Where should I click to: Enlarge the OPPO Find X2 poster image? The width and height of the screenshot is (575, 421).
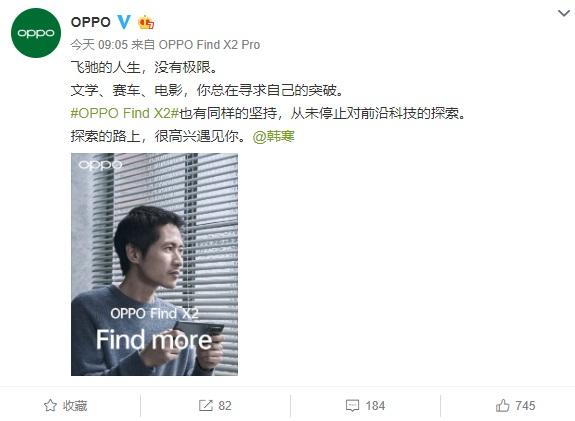tap(154, 264)
